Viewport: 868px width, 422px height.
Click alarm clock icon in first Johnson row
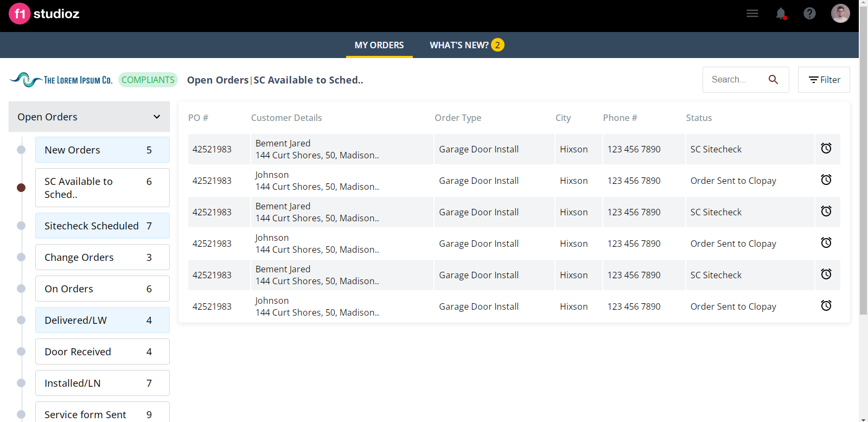pyautogui.click(x=826, y=180)
